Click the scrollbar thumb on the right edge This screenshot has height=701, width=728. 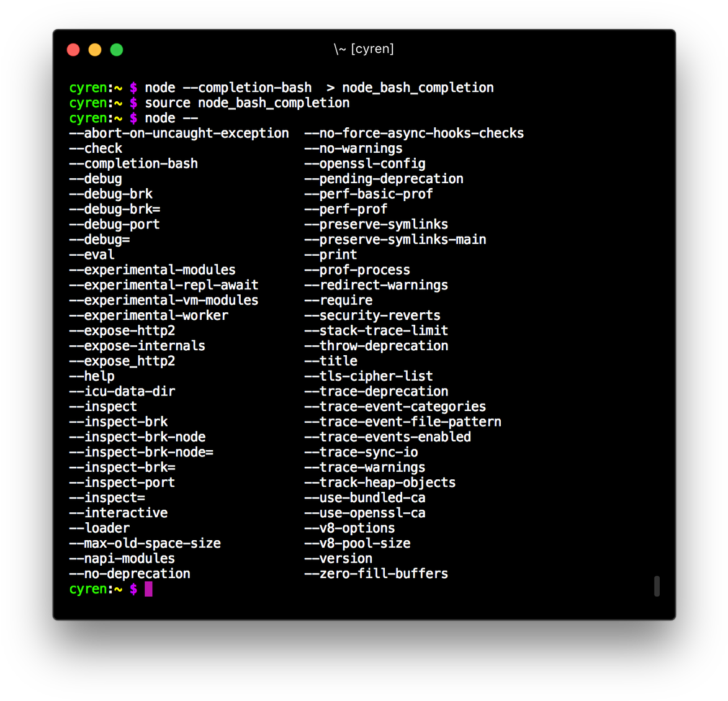(x=657, y=586)
